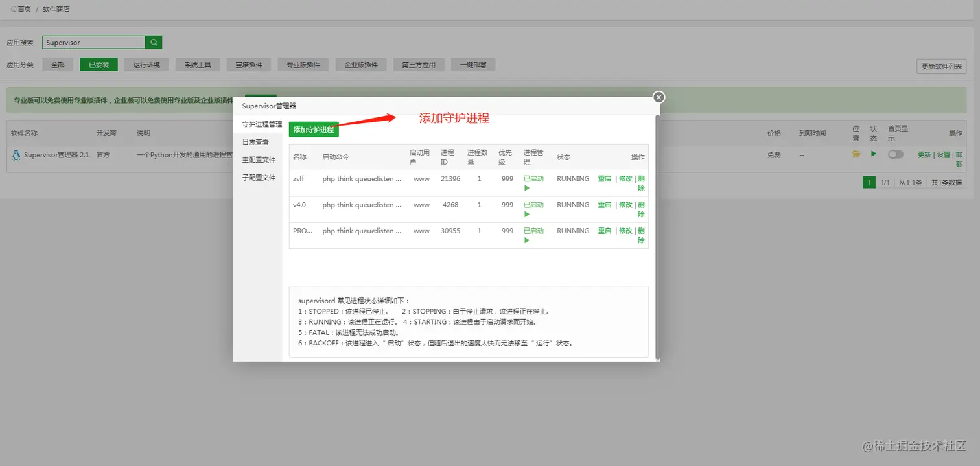The width and height of the screenshot is (980, 466).
Task: Select the 企业版插件 category filter
Action: click(x=361, y=65)
